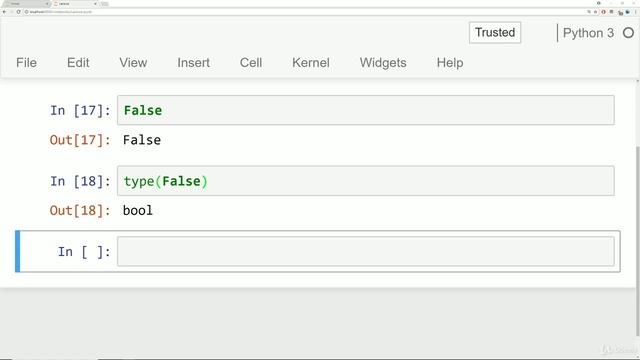Screen dimensions: 640x360
Task: Click the browser reload icon
Action: [18, 12]
